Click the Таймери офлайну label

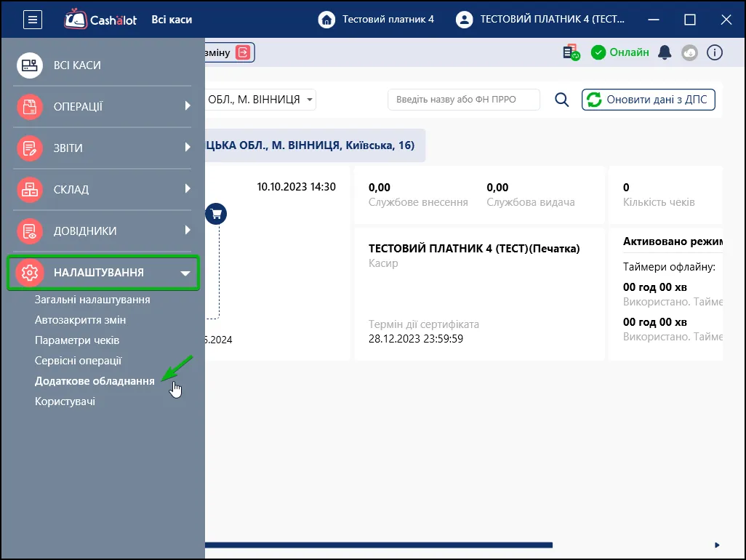(669, 267)
